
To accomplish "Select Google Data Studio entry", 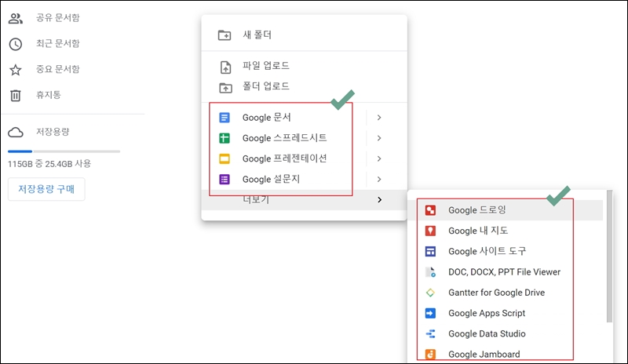I will point(506,334).
